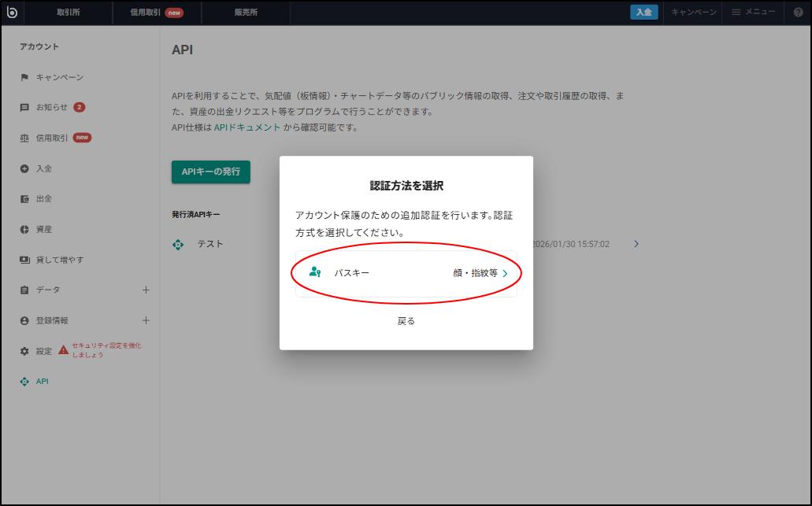Expand the 登録情報 section in sidebar

pos(146,320)
